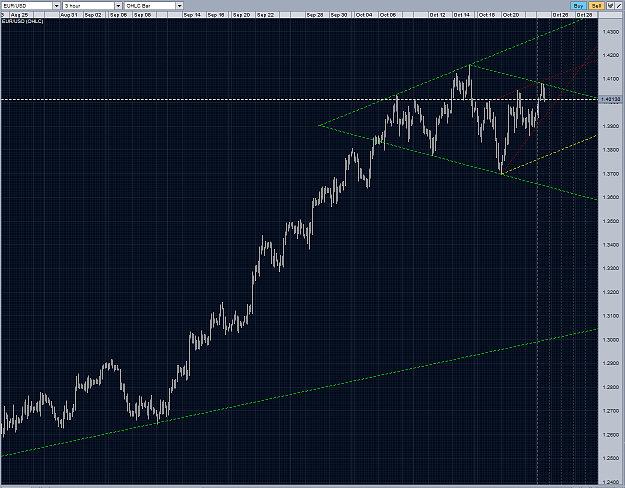625x488 pixels.
Task: Click the Sep 28 date label
Action: click(x=315, y=15)
